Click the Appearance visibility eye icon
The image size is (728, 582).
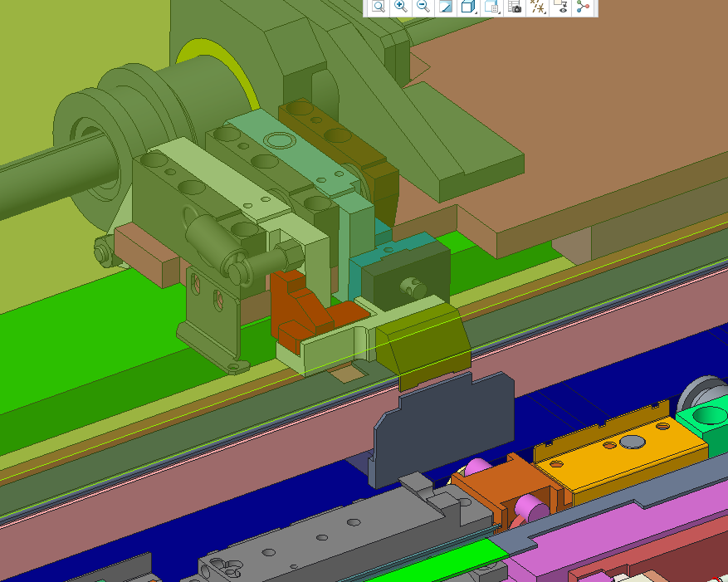tap(561, 7)
